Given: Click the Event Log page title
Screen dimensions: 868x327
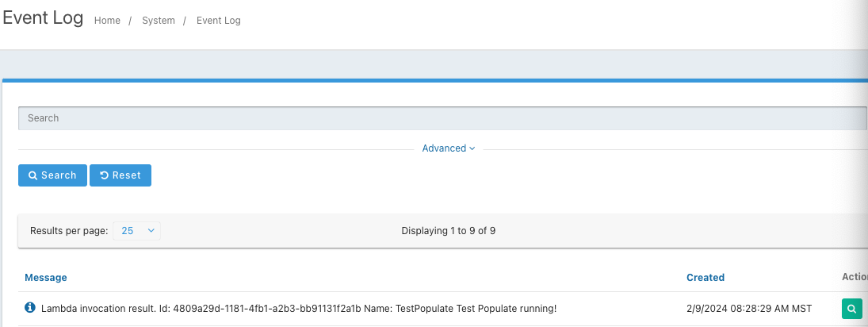Looking at the screenshot, I should click(x=42, y=18).
